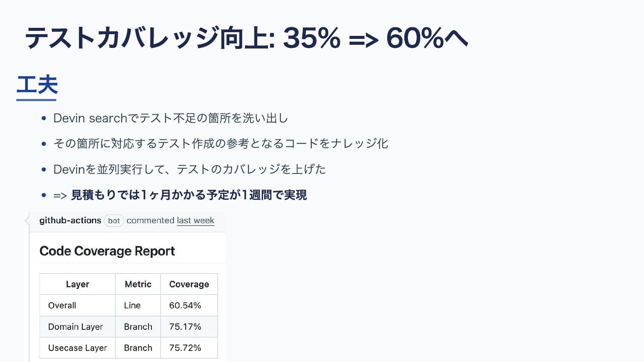Viewport: 644px width, 362px height.
Task: Click the 75.72% coverage cell
Action: (189, 348)
